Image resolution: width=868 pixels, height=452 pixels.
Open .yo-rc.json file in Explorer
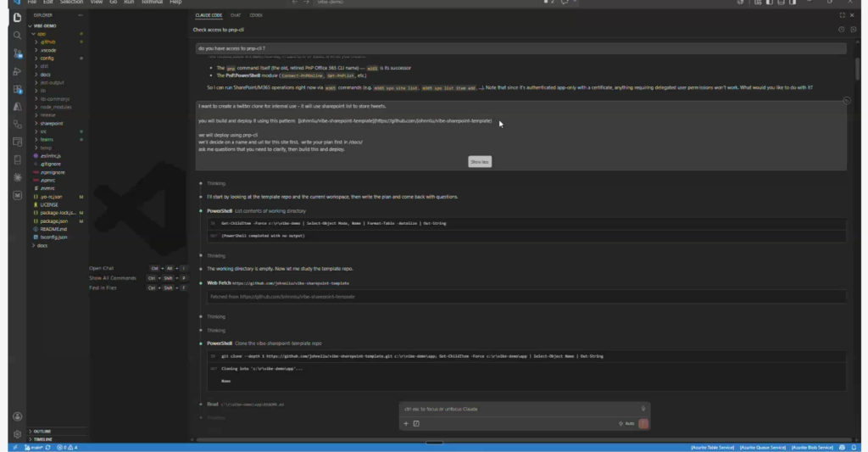(51, 197)
